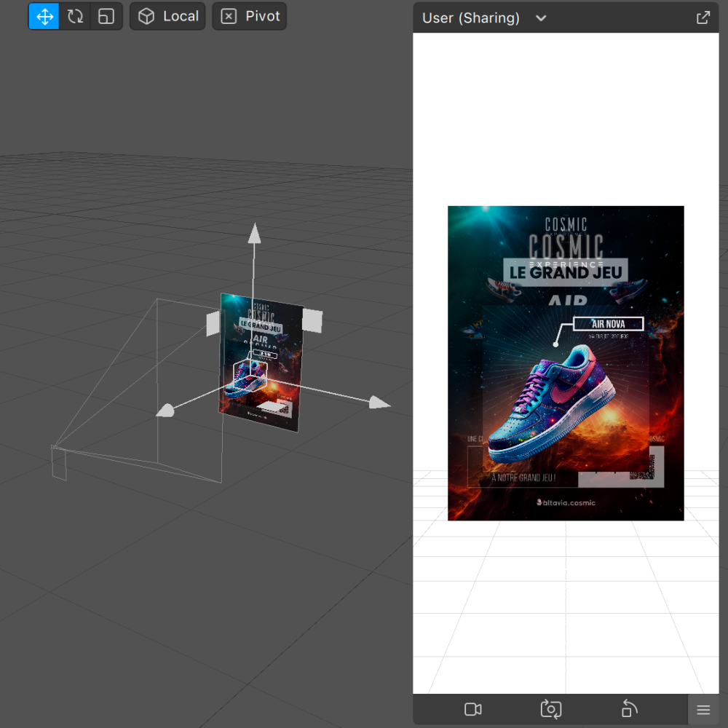
Task: Toggle Local coordinate space button
Action: click(167, 16)
